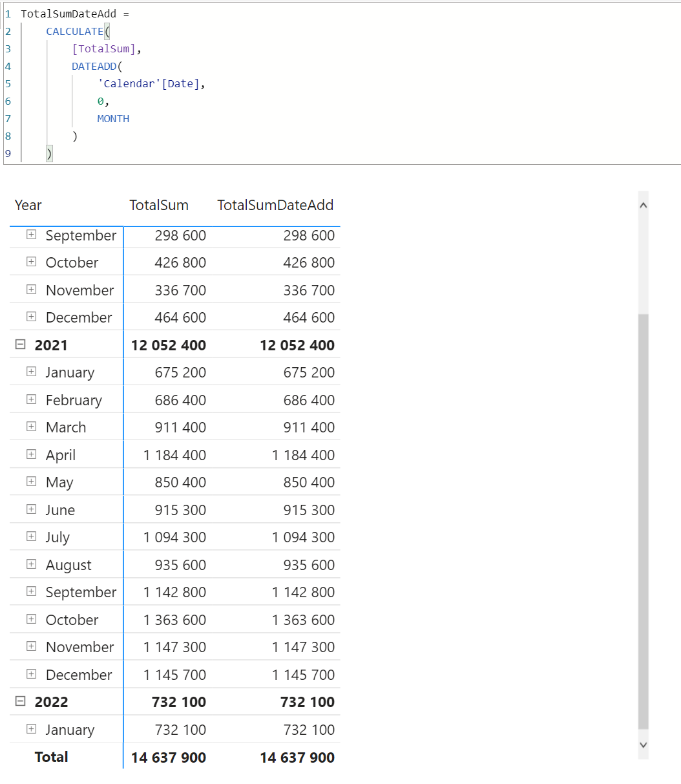
Task: Select the May month label
Action: (59, 482)
